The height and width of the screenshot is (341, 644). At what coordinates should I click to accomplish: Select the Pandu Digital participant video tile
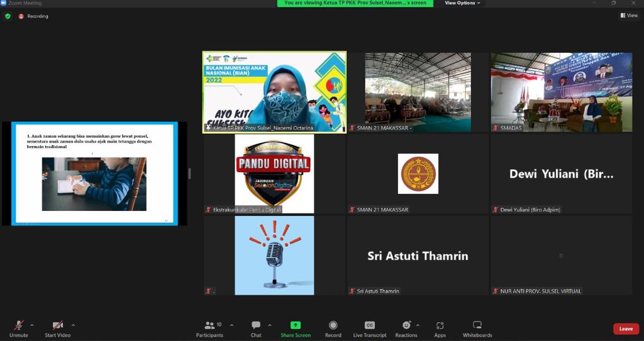274,173
